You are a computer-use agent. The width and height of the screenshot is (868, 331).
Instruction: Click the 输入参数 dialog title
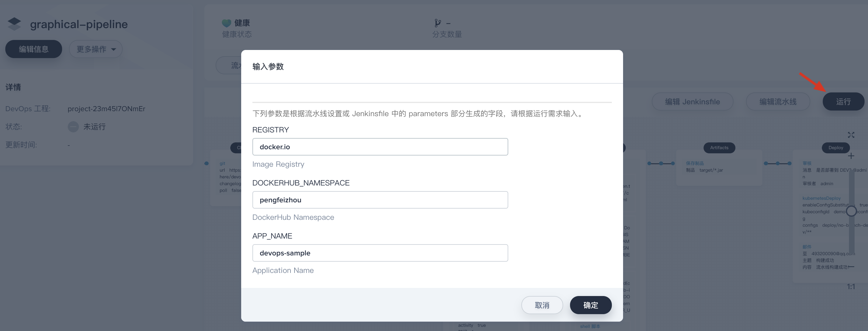tap(268, 67)
